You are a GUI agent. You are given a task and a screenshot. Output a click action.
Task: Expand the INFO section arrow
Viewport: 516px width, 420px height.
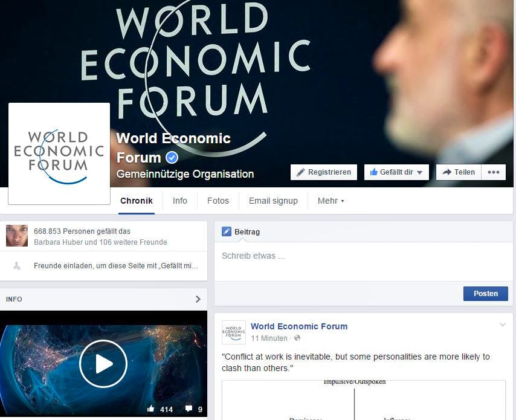198,299
